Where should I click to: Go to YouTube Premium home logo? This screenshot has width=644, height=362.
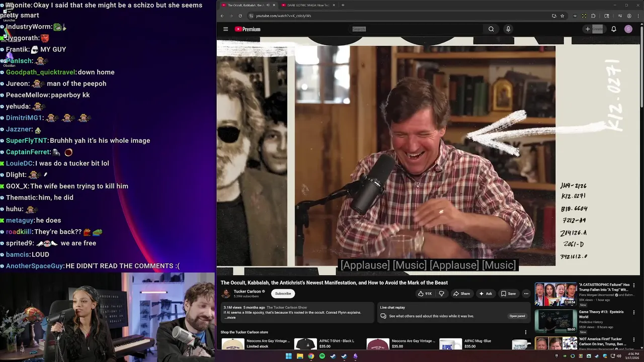tap(248, 29)
